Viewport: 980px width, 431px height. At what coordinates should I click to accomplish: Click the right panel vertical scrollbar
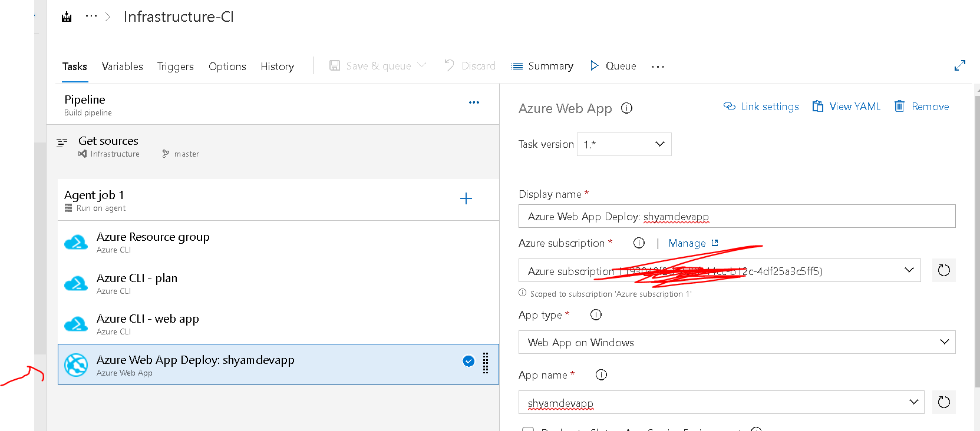[977, 241]
